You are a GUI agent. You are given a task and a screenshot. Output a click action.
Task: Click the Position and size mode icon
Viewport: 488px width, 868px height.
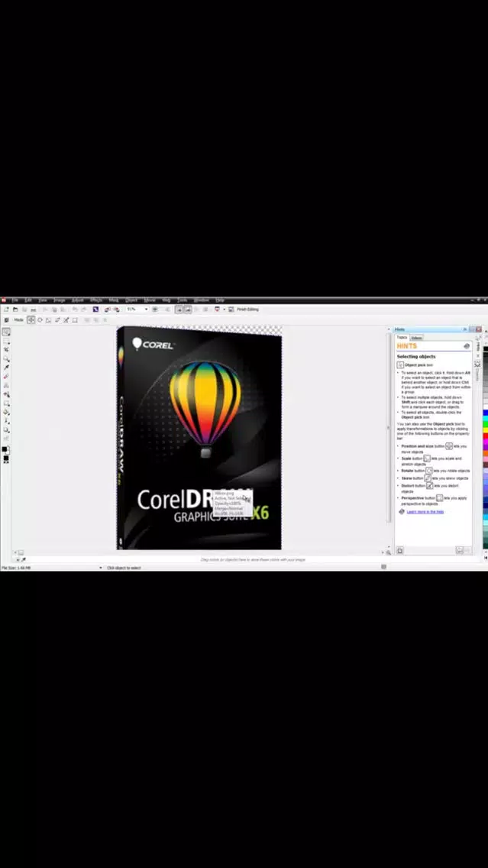31,320
